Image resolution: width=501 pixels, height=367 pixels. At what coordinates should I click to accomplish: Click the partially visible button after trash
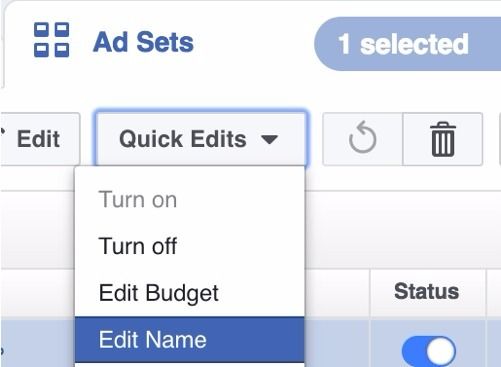(500, 139)
